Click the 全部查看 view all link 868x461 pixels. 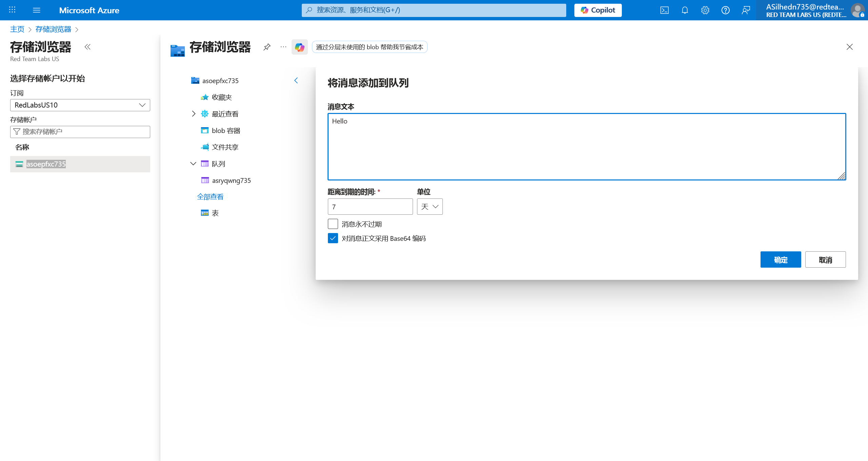(x=210, y=197)
